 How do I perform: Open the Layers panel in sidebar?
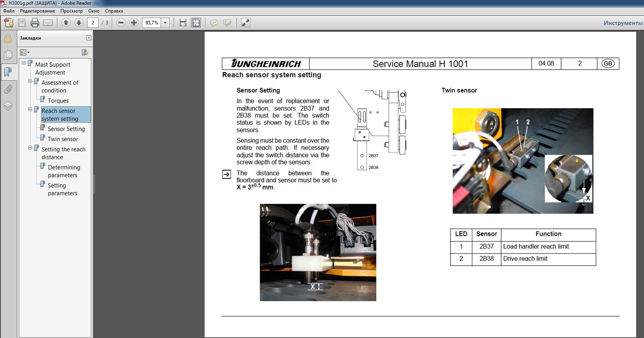click(x=8, y=106)
